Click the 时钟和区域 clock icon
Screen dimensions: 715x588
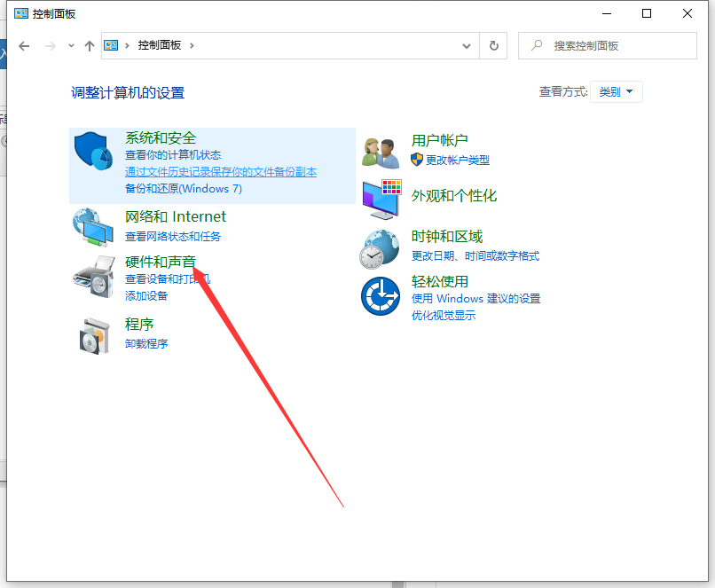pos(380,247)
